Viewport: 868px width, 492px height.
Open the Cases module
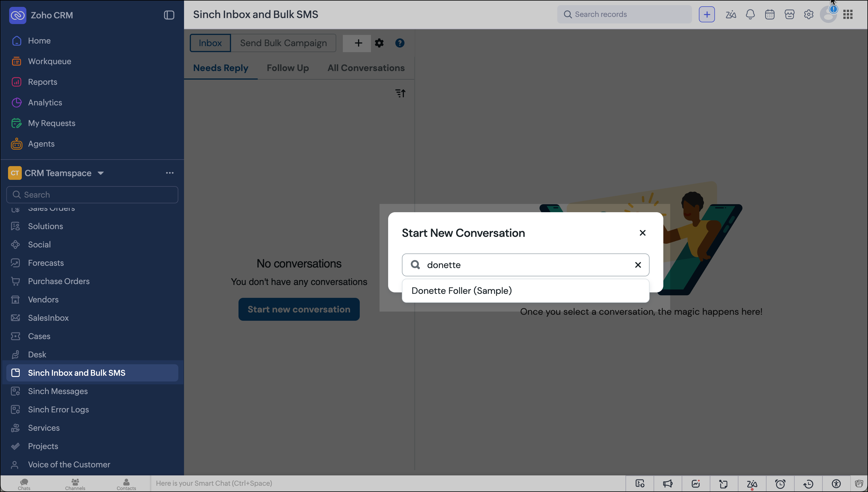(39, 336)
